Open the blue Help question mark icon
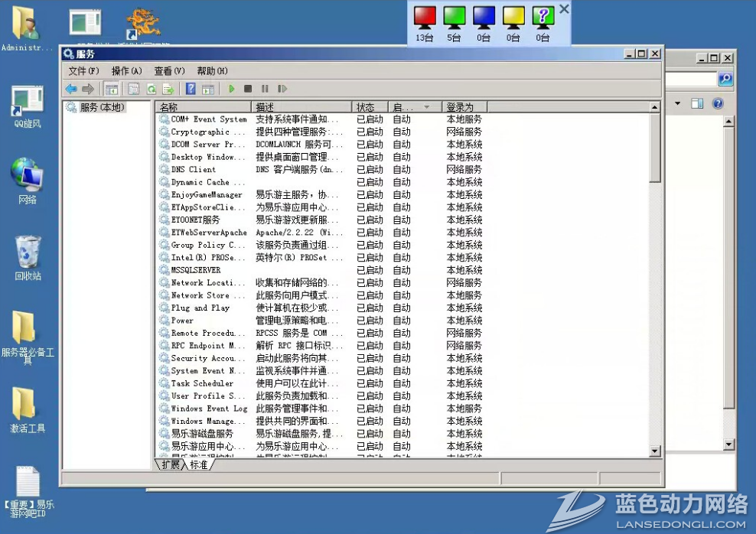The width and height of the screenshot is (756, 534). (191, 89)
